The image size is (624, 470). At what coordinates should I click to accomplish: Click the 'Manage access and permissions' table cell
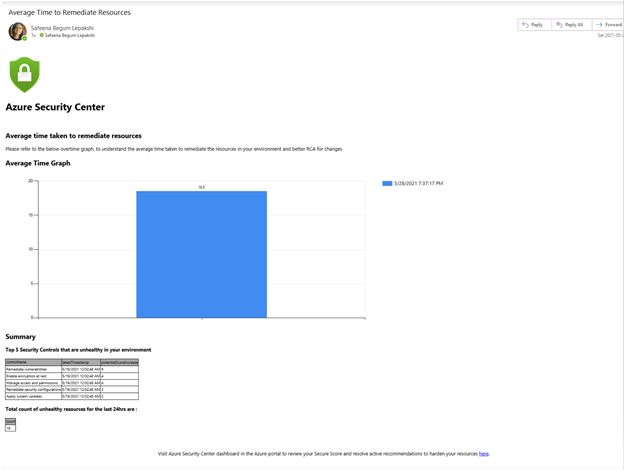(33, 383)
